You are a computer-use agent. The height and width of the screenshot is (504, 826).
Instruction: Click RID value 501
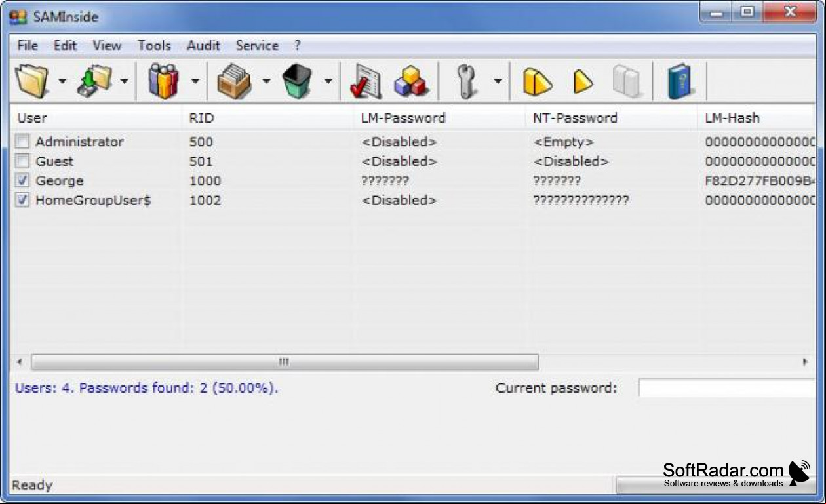201,161
